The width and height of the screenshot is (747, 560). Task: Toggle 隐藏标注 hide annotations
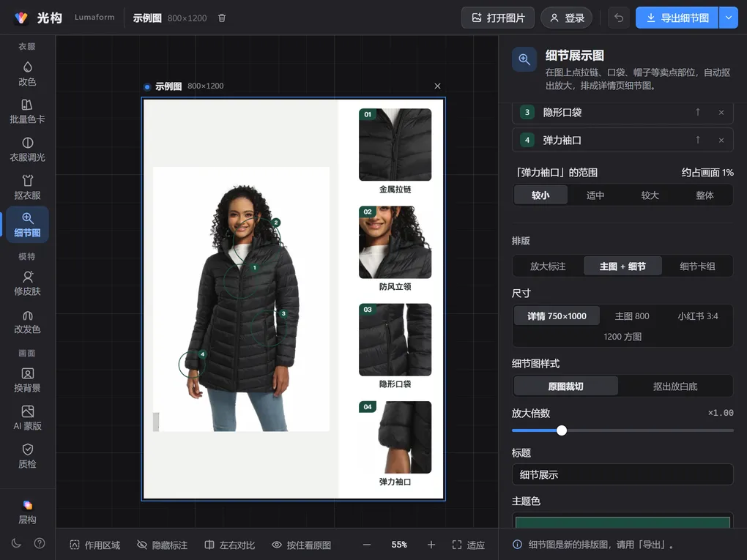coord(162,545)
